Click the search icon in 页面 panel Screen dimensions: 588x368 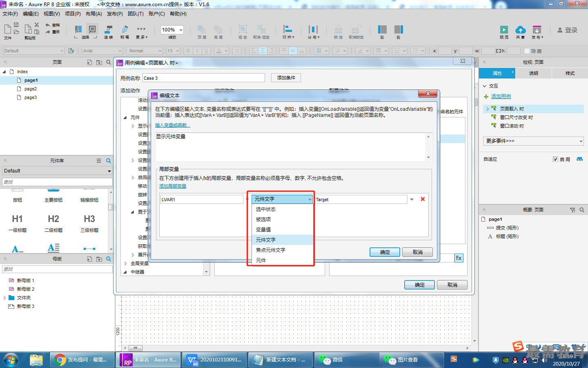point(108,62)
